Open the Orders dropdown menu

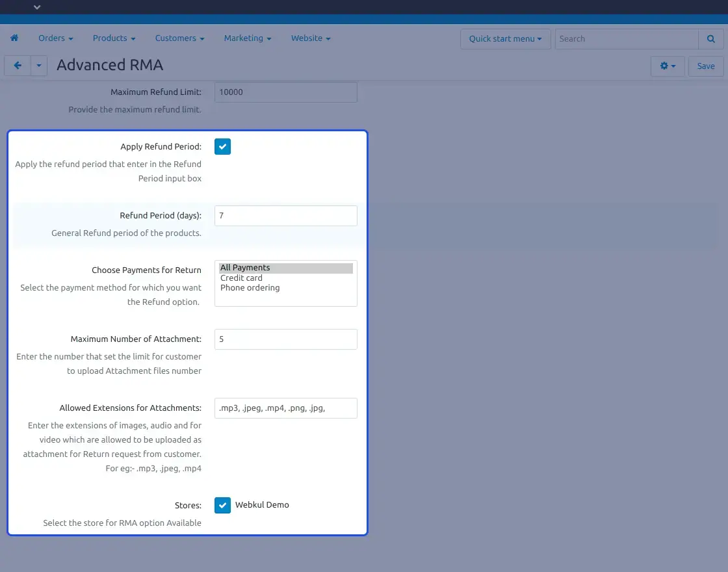click(x=55, y=38)
